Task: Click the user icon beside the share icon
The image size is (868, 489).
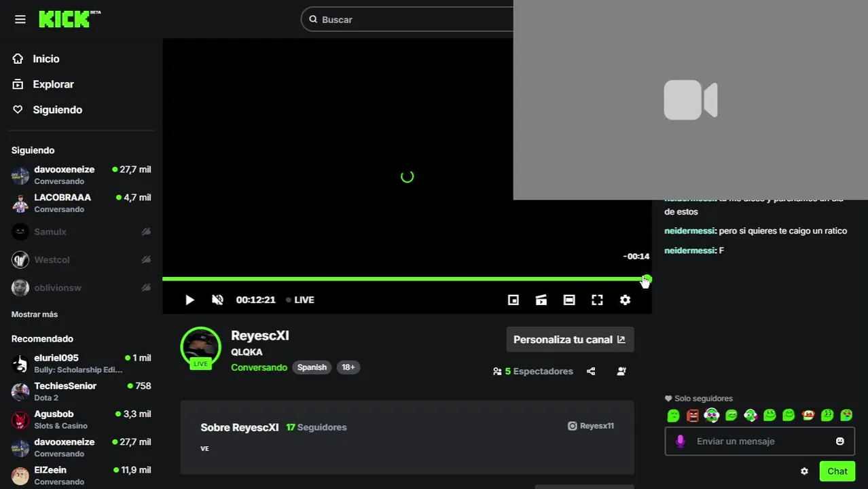Action: click(621, 372)
